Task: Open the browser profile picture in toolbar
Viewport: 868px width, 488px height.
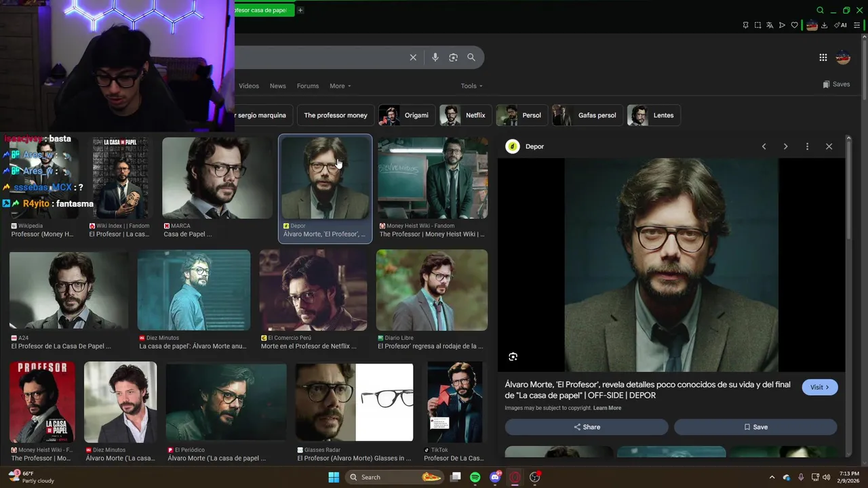Action: click(x=812, y=25)
